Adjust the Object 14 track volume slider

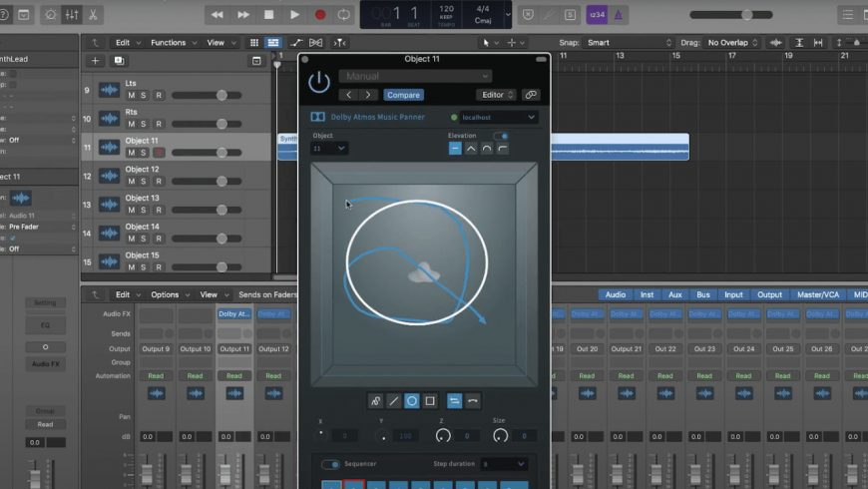point(206,239)
